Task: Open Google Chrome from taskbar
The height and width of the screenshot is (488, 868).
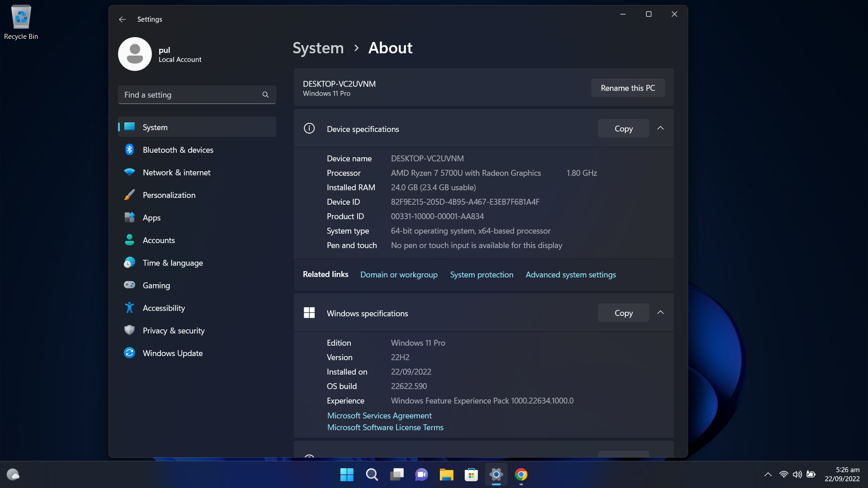Action: tap(521, 474)
